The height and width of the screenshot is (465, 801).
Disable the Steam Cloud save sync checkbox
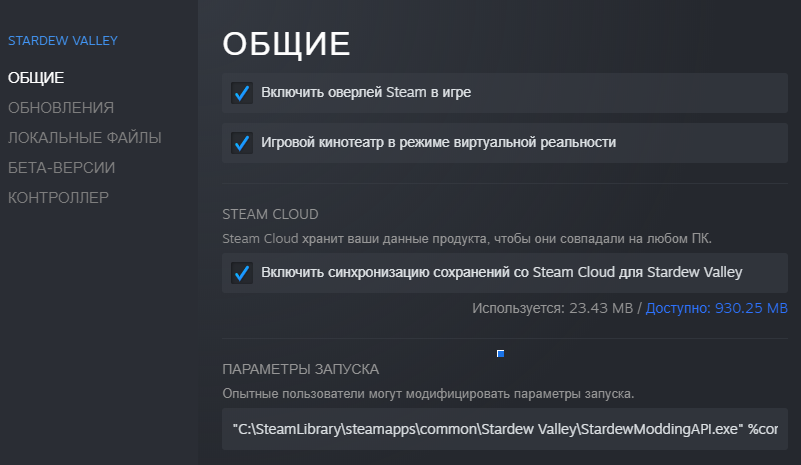pos(241,272)
